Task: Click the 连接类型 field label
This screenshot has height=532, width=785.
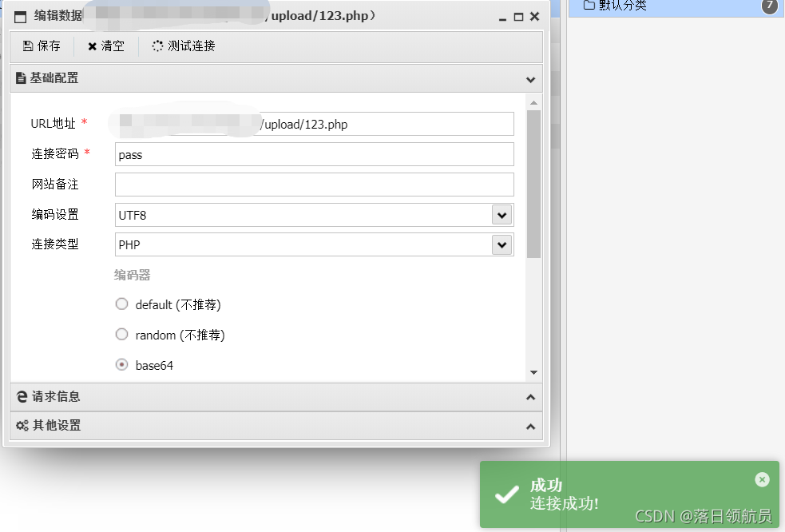Action: (x=55, y=244)
